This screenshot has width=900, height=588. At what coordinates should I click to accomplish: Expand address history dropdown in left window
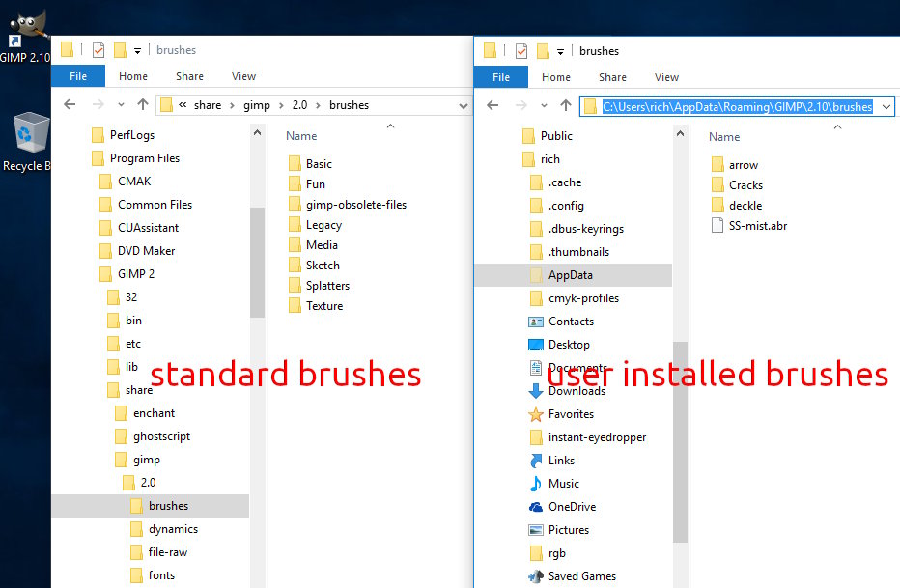coord(464,106)
